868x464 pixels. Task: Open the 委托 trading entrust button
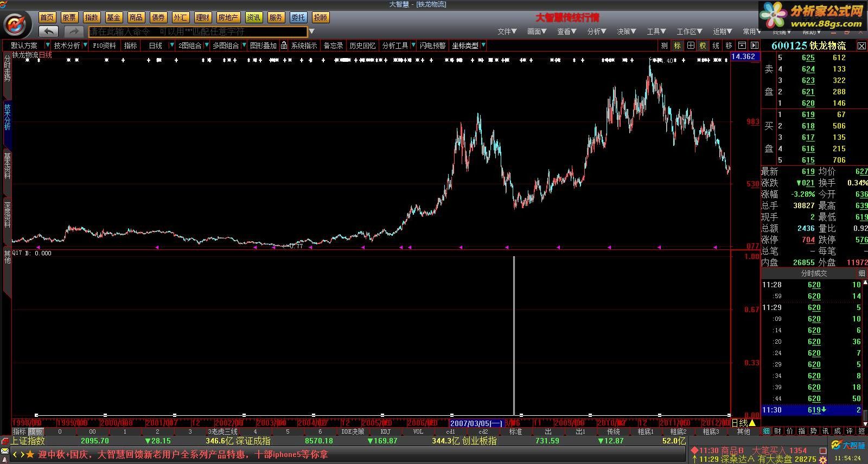[298, 17]
